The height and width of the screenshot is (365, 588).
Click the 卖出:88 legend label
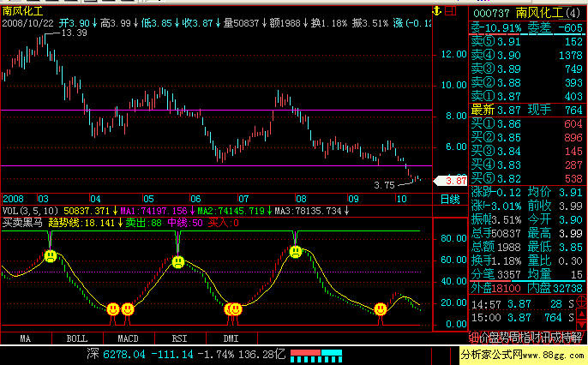pyautogui.click(x=143, y=223)
